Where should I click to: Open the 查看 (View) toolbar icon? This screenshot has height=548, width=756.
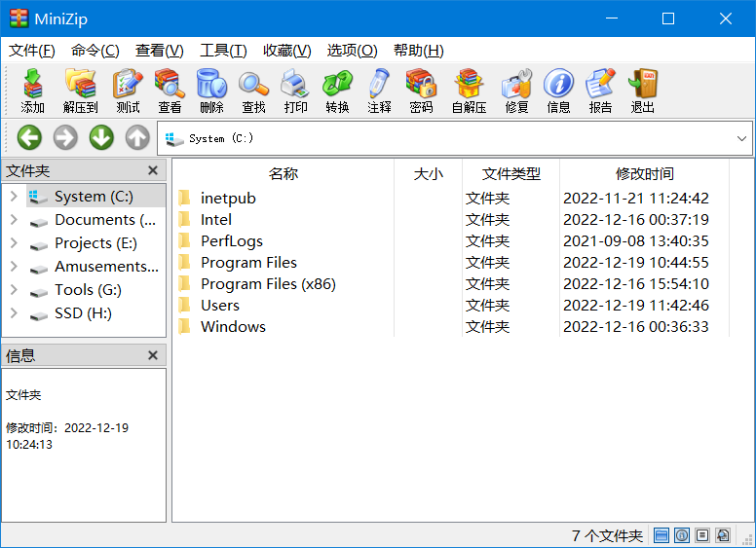170,91
